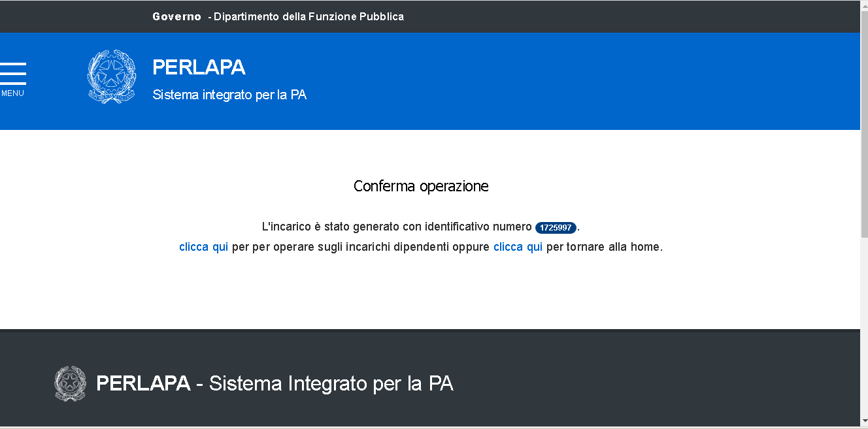Click the PERLAPA title in the blue header
This screenshot has width=868, height=429.
199,67
